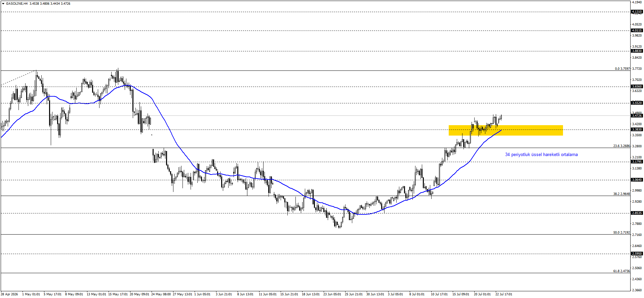Select the yellow highlighted rectangle zone
The width and height of the screenshot is (644, 298).
coord(506,130)
